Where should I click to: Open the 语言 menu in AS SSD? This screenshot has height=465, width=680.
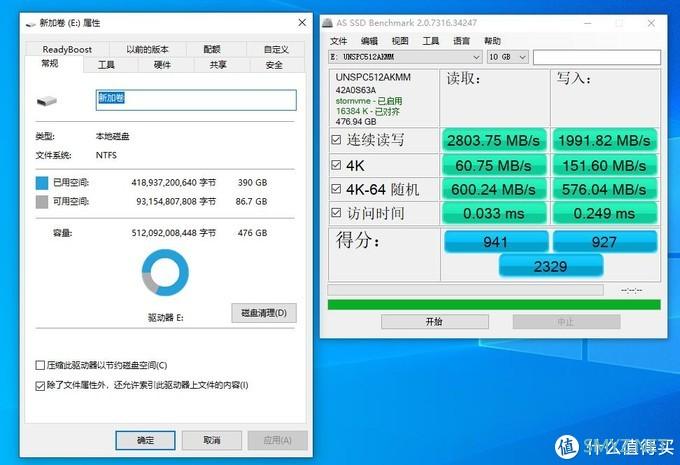coord(461,41)
